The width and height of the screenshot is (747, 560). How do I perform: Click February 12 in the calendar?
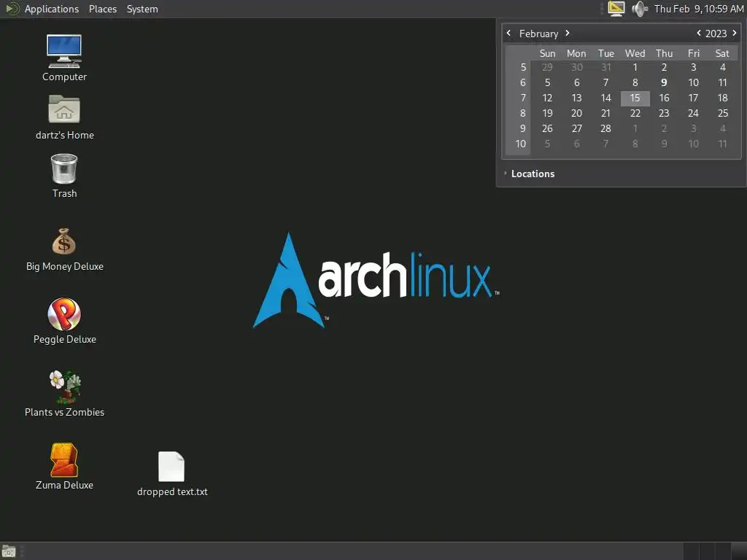(x=547, y=98)
